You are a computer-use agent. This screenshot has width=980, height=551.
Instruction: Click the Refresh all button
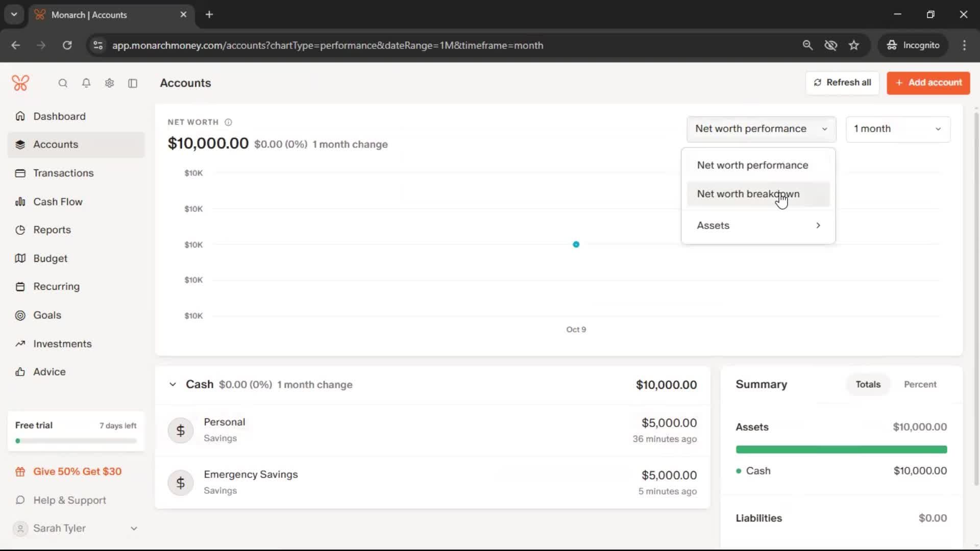(x=842, y=83)
